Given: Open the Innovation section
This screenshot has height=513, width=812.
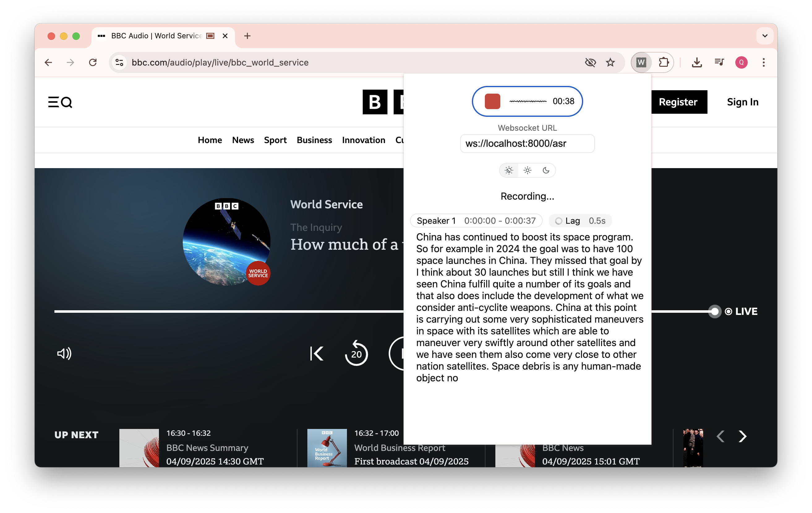Looking at the screenshot, I should (364, 140).
